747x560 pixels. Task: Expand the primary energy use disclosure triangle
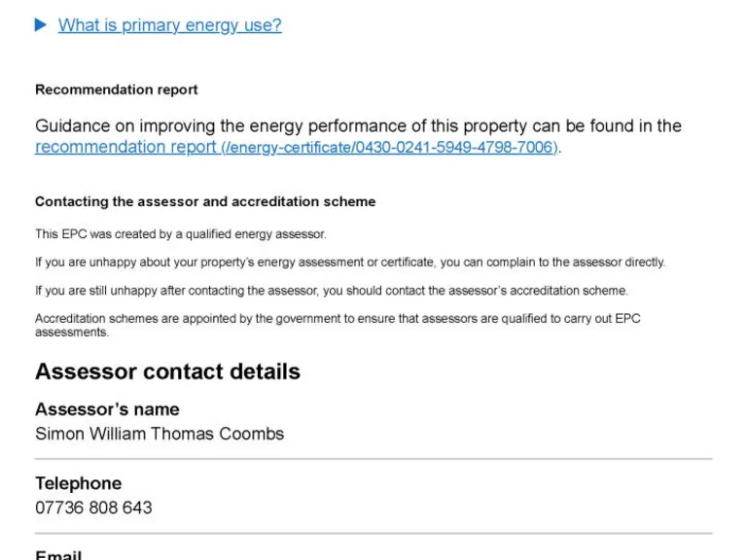41,25
